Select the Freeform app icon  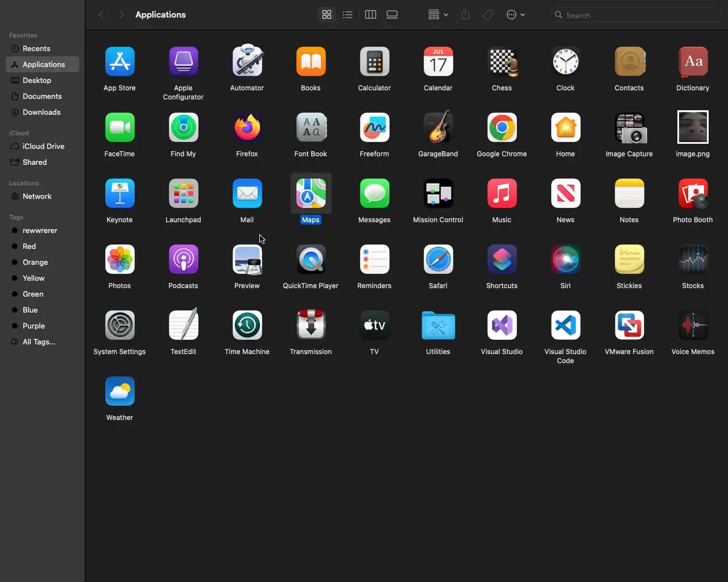[374, 127]
